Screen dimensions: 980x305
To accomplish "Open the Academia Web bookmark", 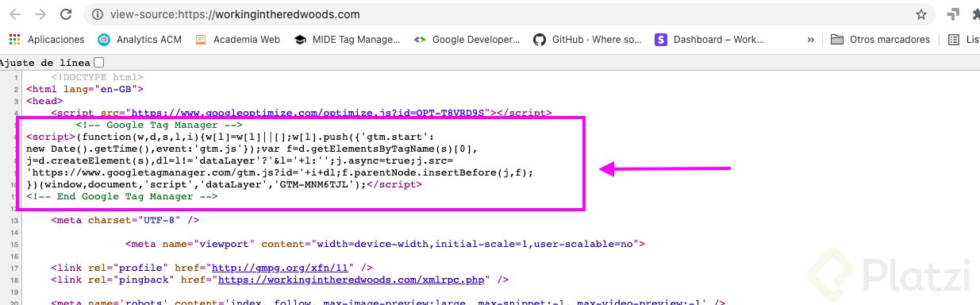I will [x=237, y=39].
